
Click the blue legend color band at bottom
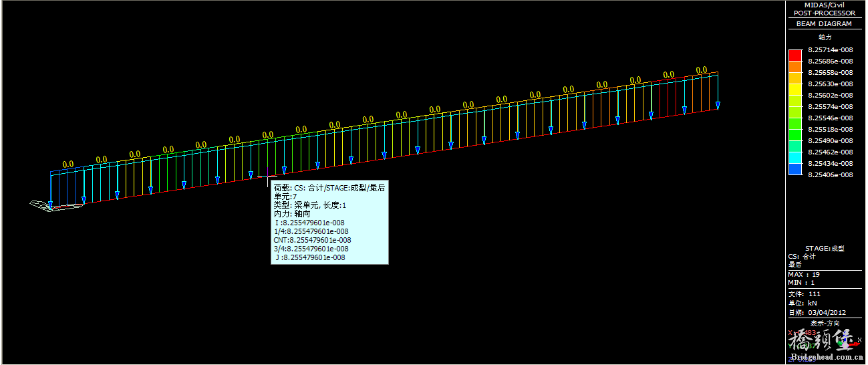(x=794, y=169)
